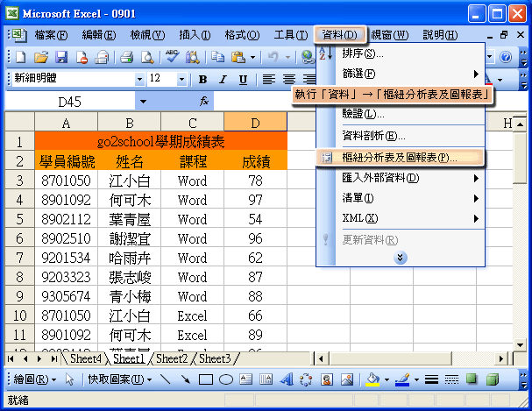The image size is (532, 411).
Task: Open the Help question mark icon
Action: coord(506,57)
